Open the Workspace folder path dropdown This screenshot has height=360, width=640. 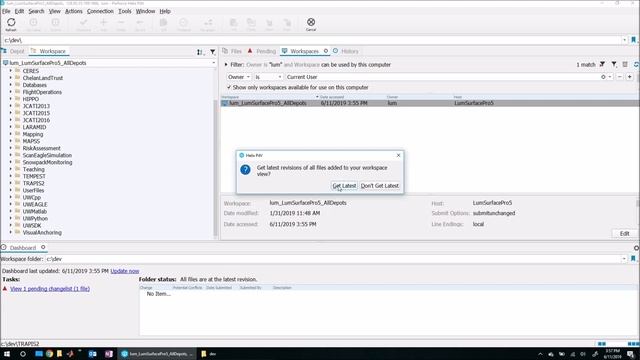point(624,259)
